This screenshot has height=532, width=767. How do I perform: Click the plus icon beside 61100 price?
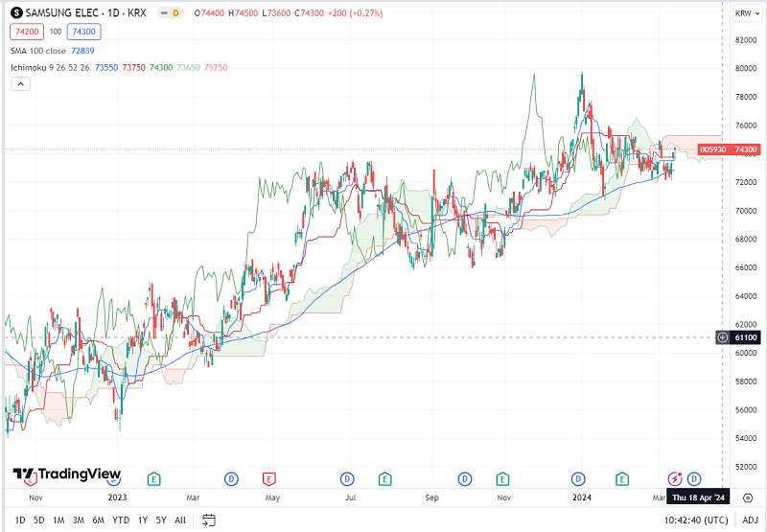click(x=722, y=337)
